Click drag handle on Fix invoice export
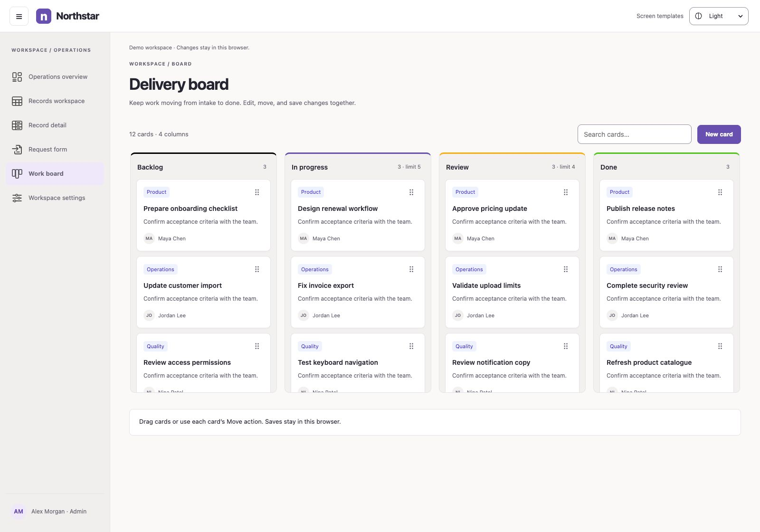 tap(411, 269)
